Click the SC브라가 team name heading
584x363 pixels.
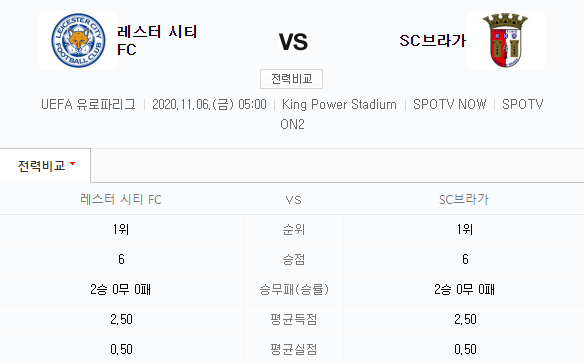point(432,41)
